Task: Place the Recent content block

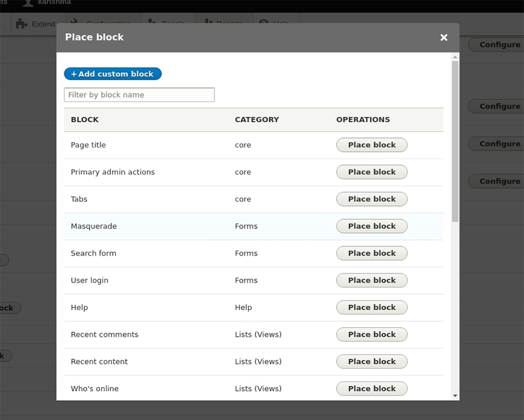Action: pyautogui.click(x=372, y=362)
